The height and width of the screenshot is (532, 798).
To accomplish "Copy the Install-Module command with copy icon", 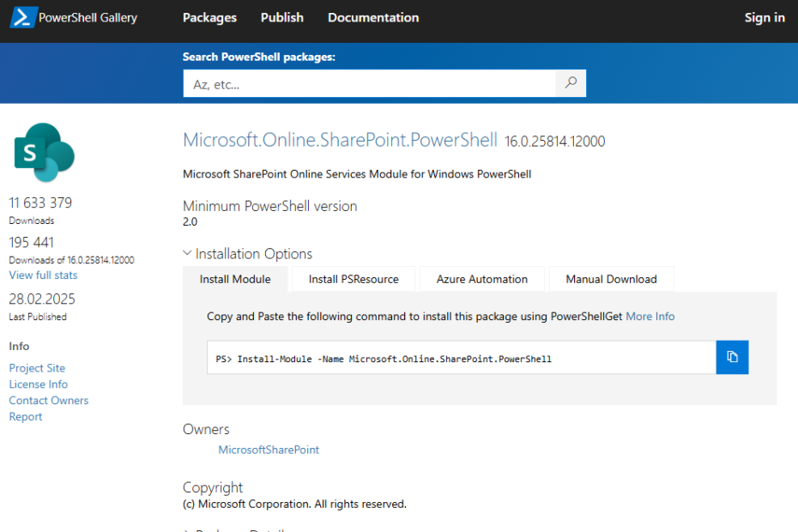I will [732, 357].
